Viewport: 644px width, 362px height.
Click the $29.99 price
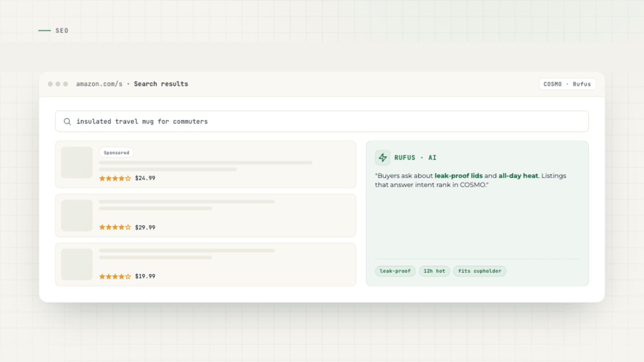point(145,227)
